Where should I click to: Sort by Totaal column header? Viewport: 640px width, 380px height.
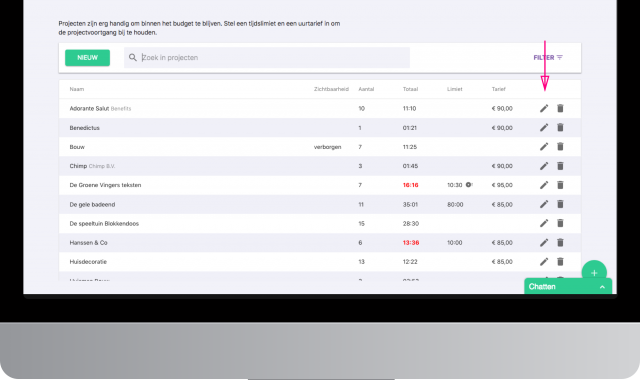pos(410,89)
